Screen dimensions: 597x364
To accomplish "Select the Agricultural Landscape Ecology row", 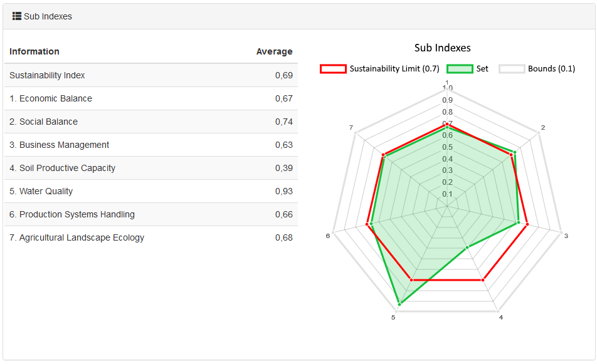I will point(151,237).
